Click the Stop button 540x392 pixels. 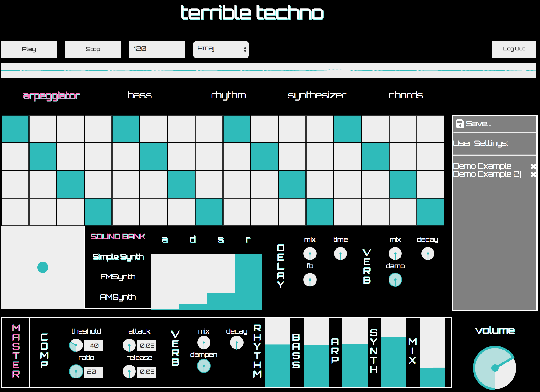click(x=93, y=49)
